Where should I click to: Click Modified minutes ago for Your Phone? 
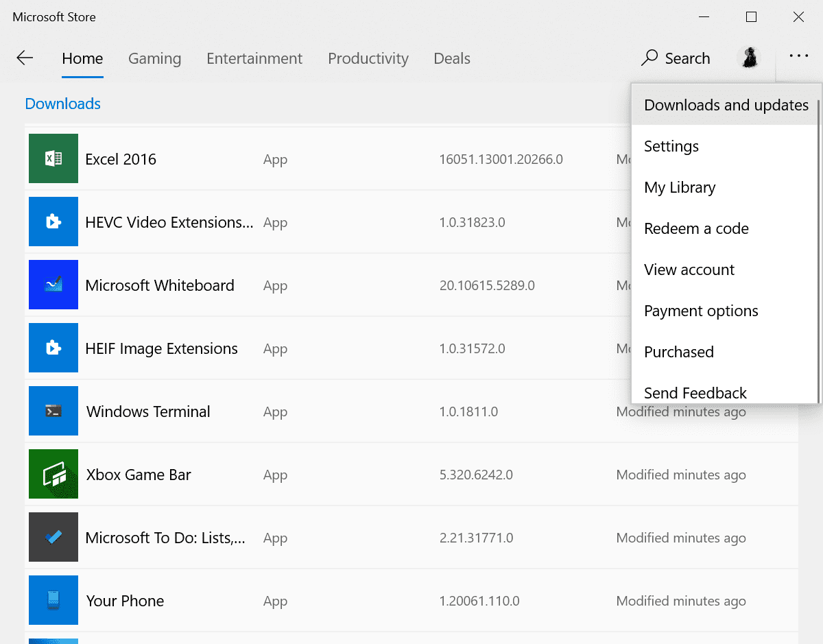click(681, 601)
